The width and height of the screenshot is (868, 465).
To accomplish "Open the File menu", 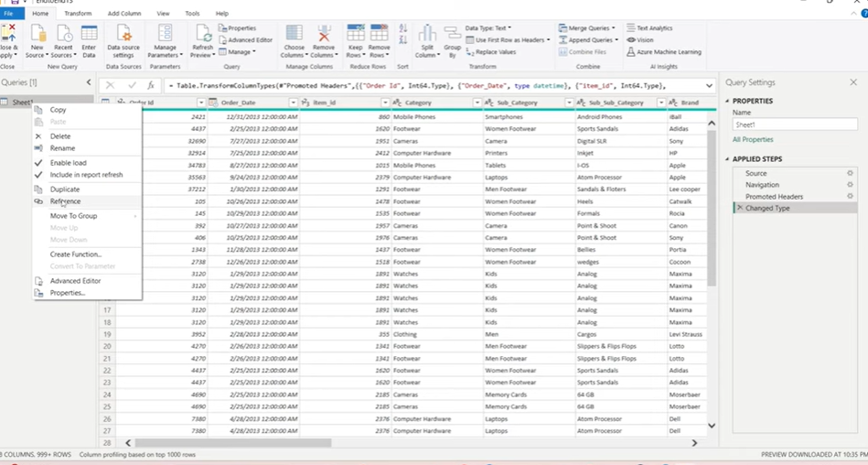I will tap(8, 14).
